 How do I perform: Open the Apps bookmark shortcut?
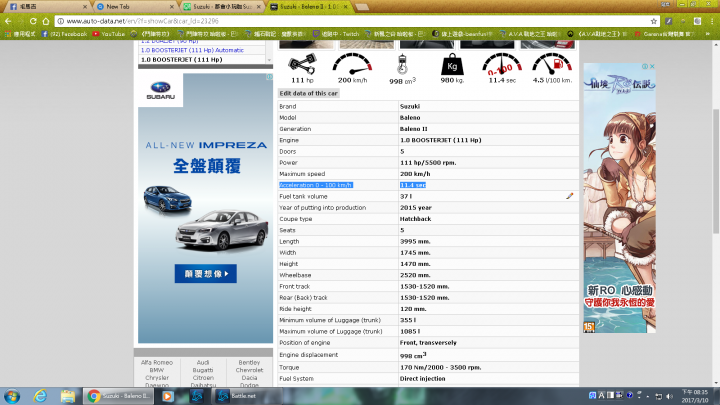pos(20,34)
